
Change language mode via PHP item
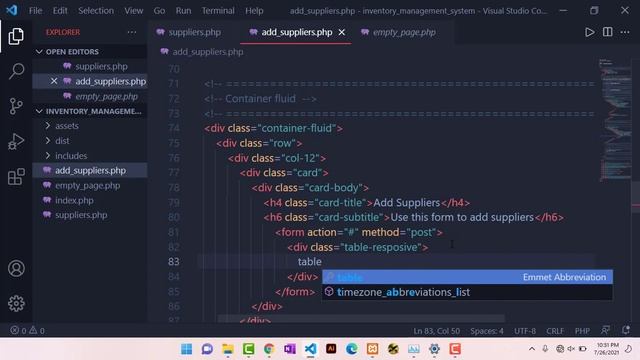pos(582,331)
